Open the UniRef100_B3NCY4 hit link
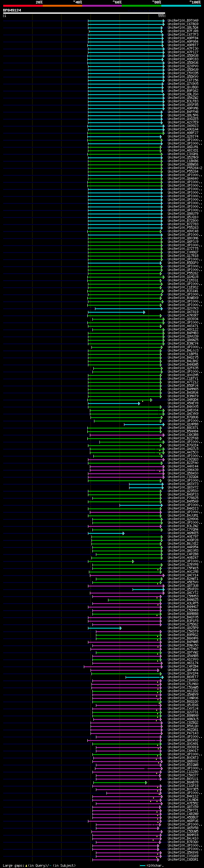This screenshot has height=868, width=204. click(x=183, y=344)
